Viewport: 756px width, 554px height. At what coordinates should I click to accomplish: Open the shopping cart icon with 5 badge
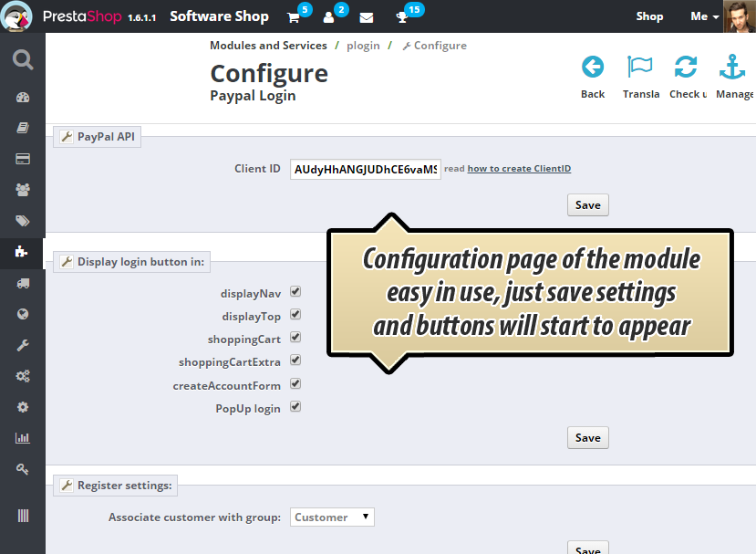point(293,16)
